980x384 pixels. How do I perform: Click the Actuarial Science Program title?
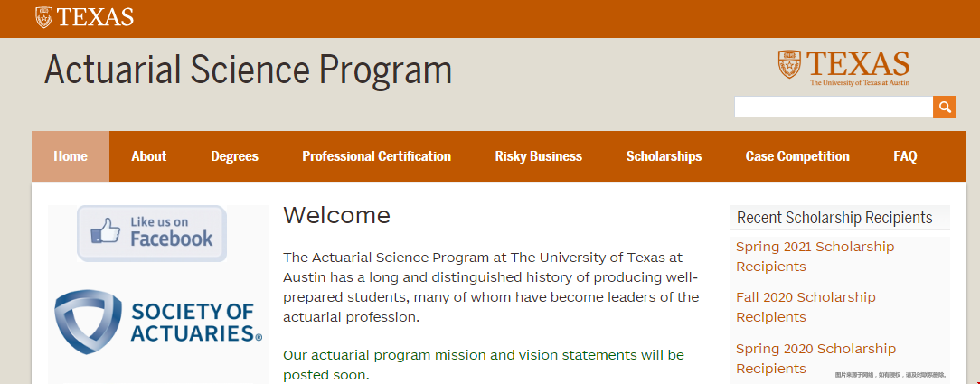point(248,70)
